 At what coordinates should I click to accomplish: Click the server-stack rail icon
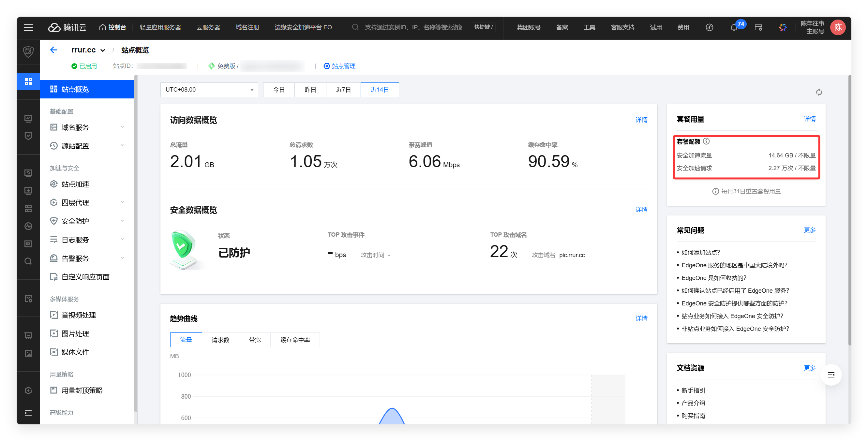28,209
